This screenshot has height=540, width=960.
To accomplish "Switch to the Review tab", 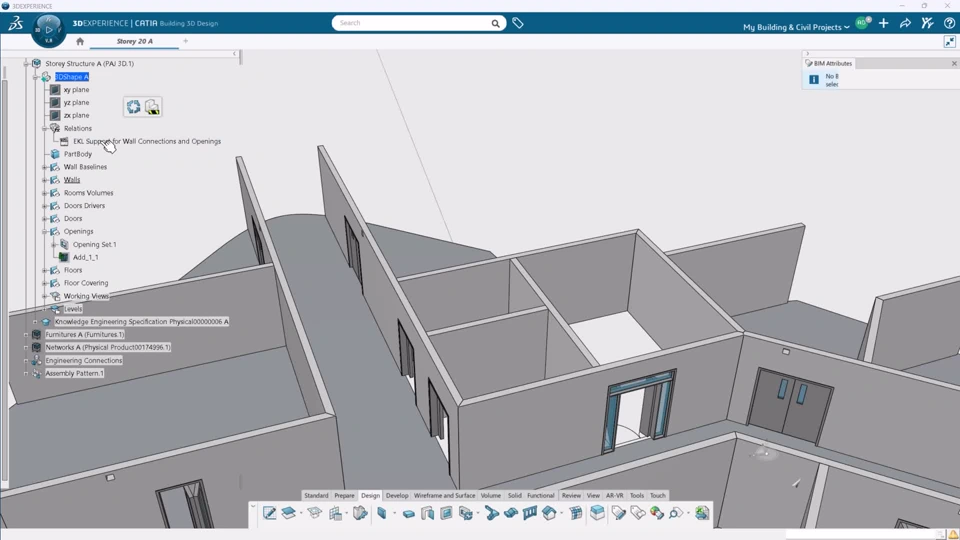I will click(x=571, y=495).
